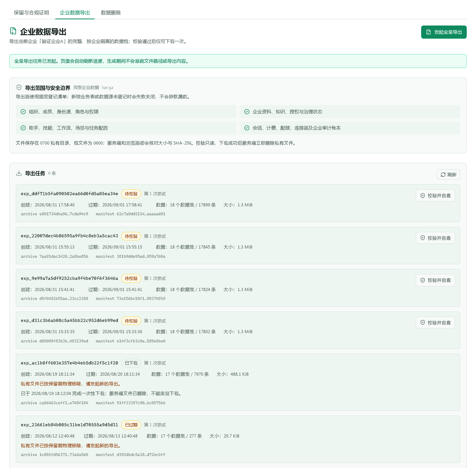The image size is (476, 468).
Task: Click the shield icon next to 导出范围与安全边界
Action: [19, 88]
